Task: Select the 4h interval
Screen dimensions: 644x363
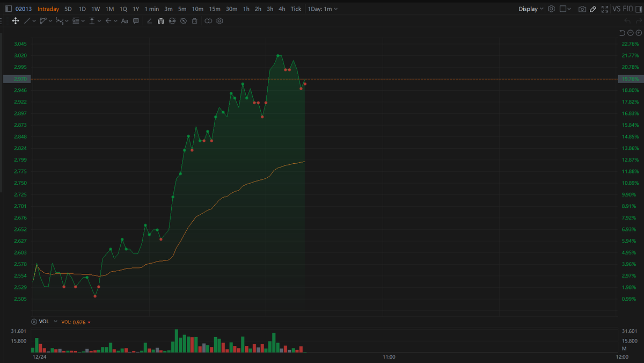Action: 282,9
